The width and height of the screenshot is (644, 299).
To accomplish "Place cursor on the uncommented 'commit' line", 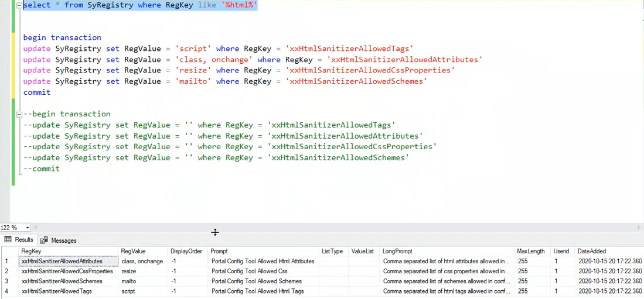I will [37, 92].
